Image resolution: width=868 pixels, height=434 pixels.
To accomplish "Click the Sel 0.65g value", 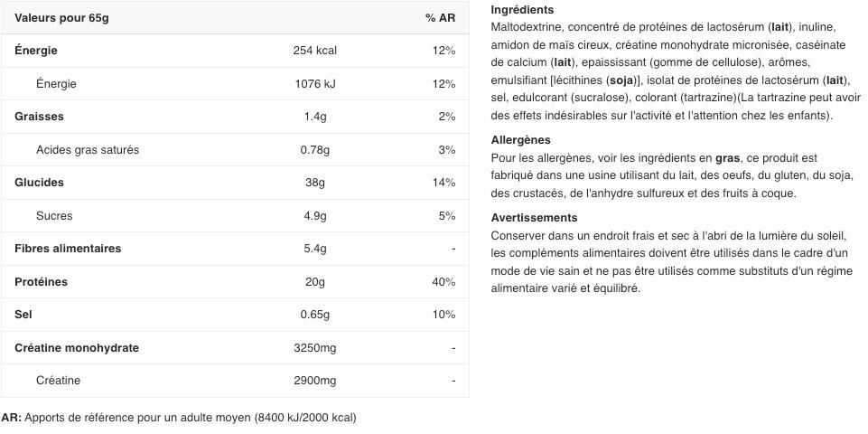I will point(314,315).
